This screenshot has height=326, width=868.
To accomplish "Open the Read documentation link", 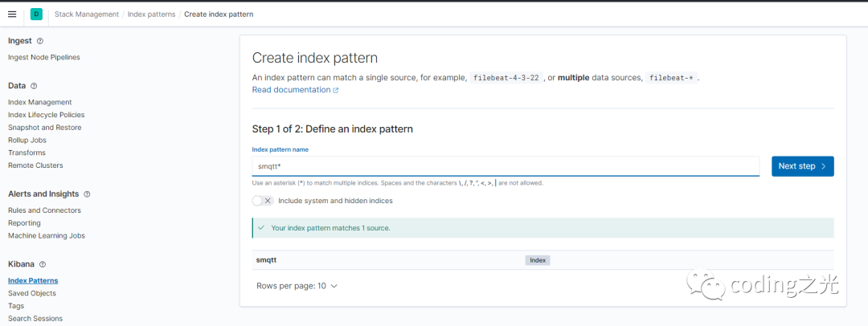I will (x=291, y=90).
